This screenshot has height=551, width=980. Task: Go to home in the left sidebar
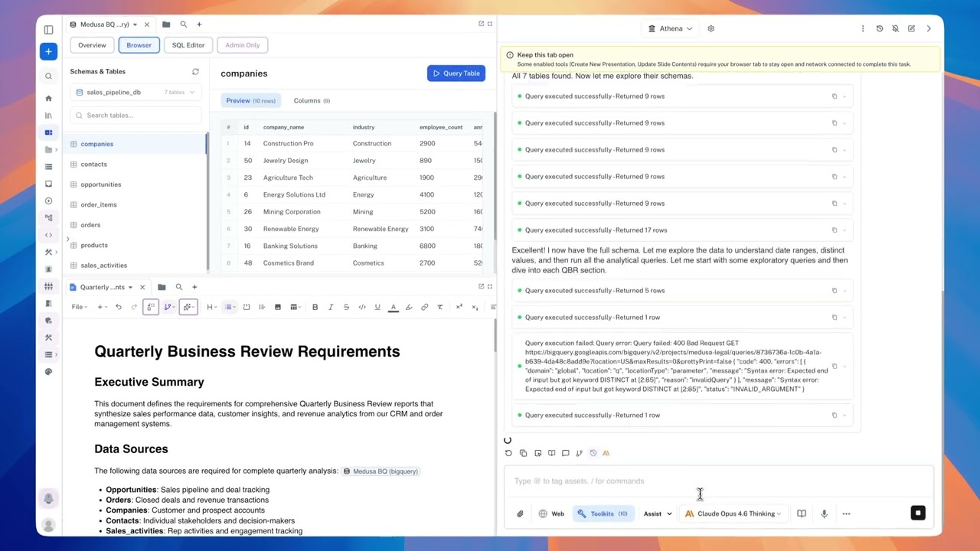point(48,99)
